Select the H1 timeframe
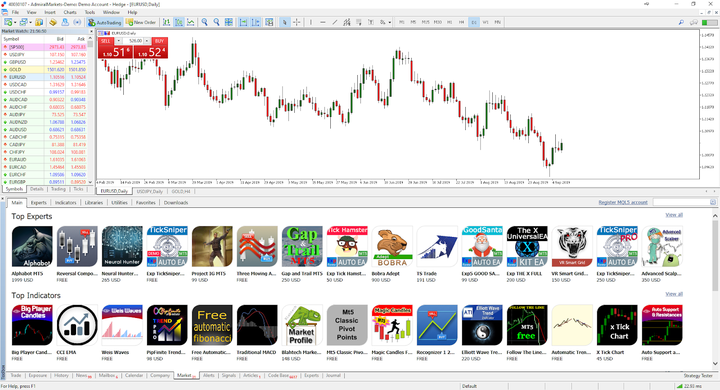 450,22
